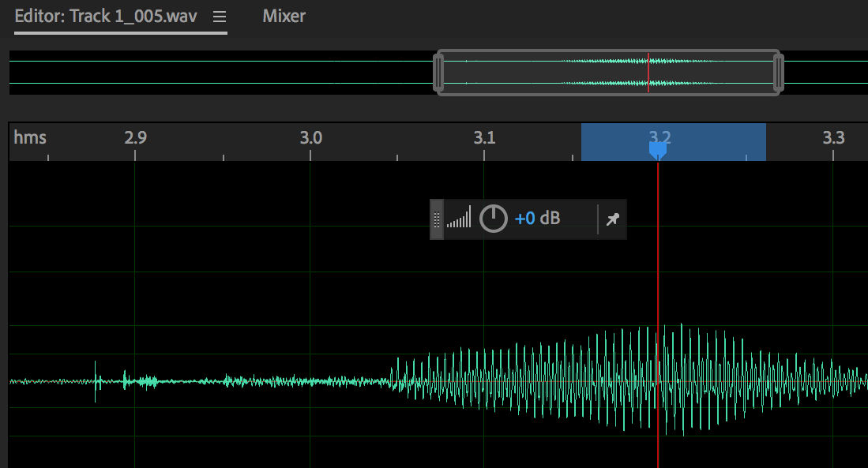Pin the volume HUD with pushpin icon
Viewport: 868px width, 468px height.
pyautogui.click(x=613, y=219)
